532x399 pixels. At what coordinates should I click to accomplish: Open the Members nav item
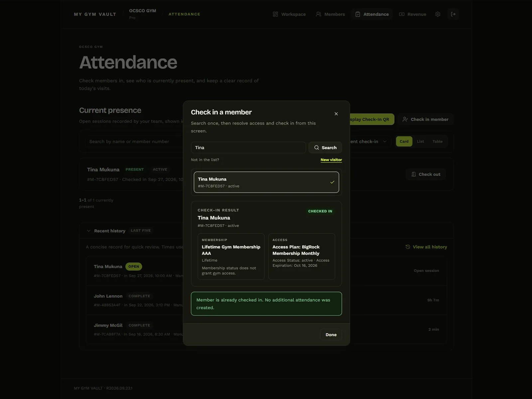pyautogui.click(x=331, y=14)
